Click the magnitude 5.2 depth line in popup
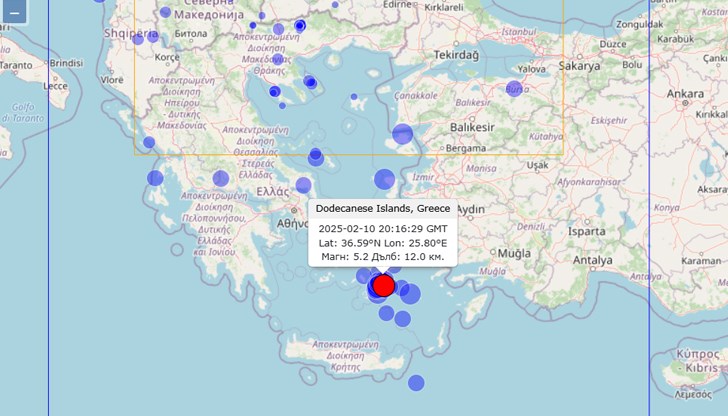Image resolution: width=728 pixels, height=416 pixels. pyautogui.click(x=383, y=257)
